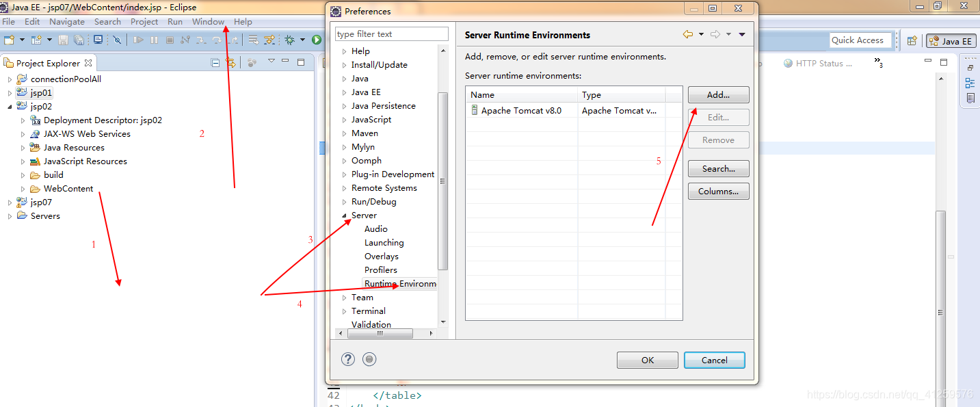Click the Outline view side icon
Screen dimensions: 980x407
click(970, 83)
